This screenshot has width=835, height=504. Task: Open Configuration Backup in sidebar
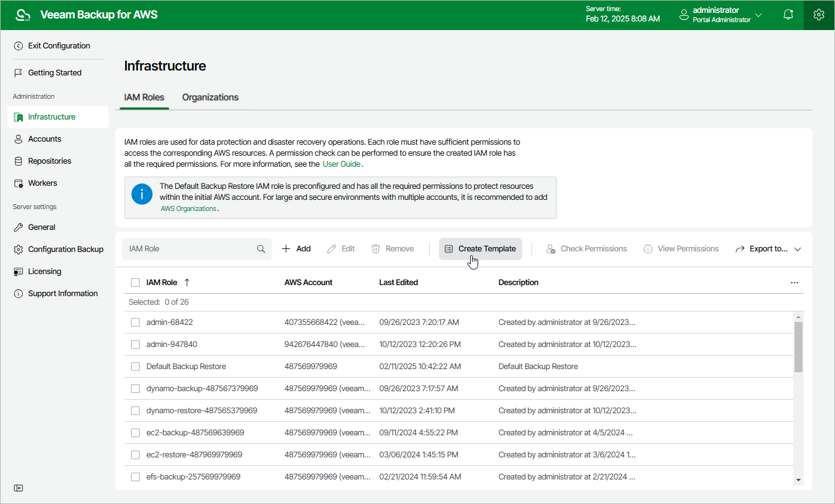pos(66,250)
